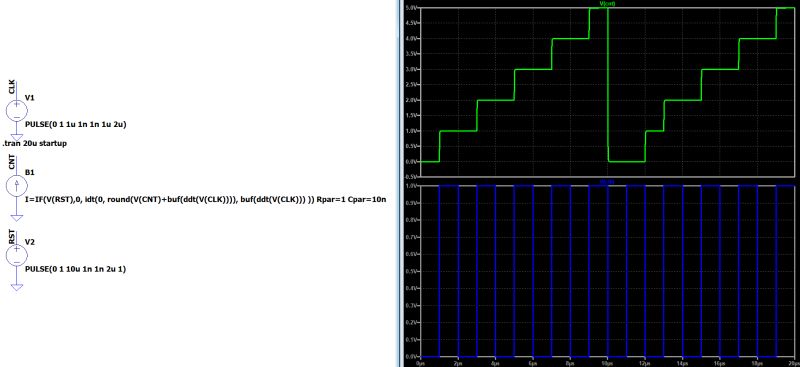
Task: Click the 4.0V label on upper pane axis
Action: (x=411, y=38)
